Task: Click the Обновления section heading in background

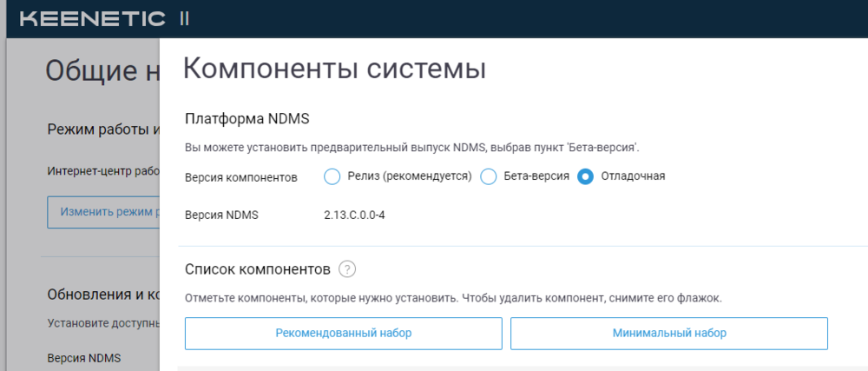Action: (x=103, y=294)
